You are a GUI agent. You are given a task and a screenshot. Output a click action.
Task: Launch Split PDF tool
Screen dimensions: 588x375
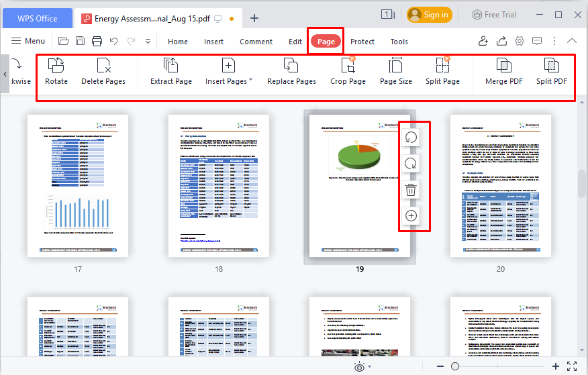(x=552, y=72)
